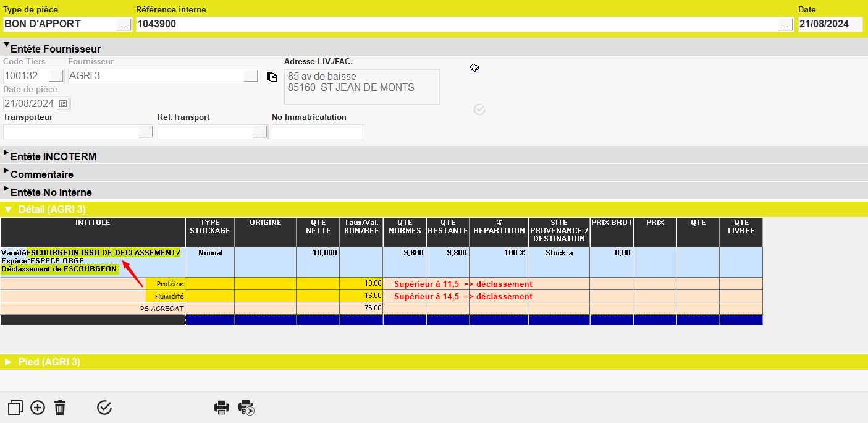Image resolution: width=868 pixels, height=423 pixels.
Task: Click the open book icon near the address
Action: point(474,67)
